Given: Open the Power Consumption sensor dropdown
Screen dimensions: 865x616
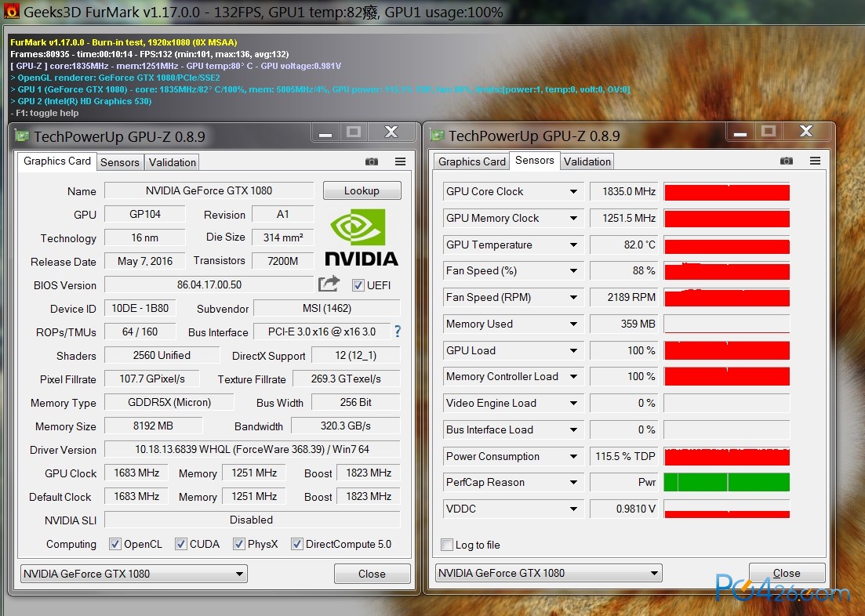Looking at the screenshot, I should (x=574, y=456).
